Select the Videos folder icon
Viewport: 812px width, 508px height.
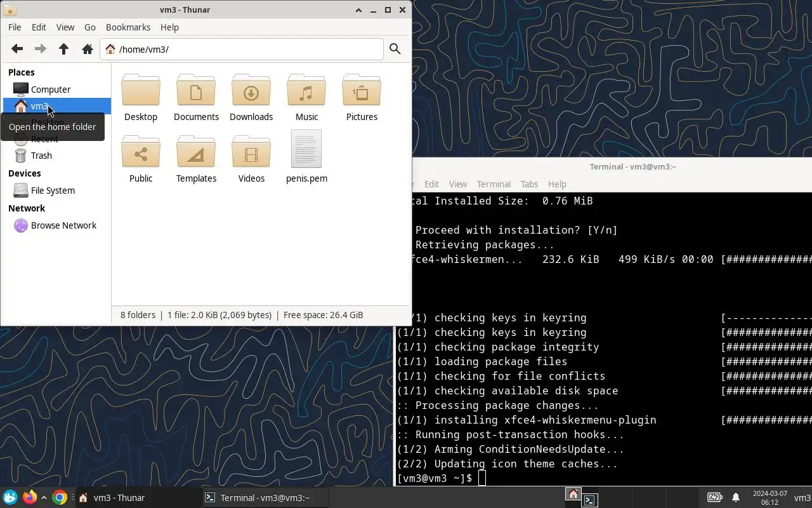coord(251,151)
